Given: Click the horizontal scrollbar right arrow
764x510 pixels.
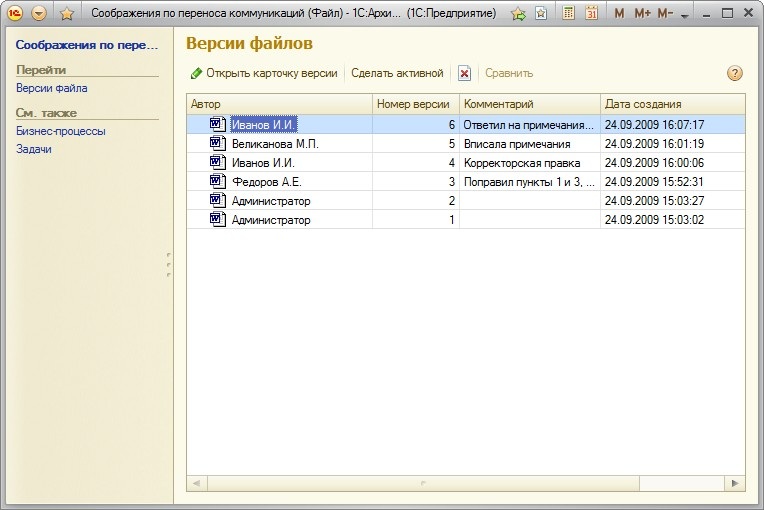Looking at the screenshot, I should click(735, 483).
